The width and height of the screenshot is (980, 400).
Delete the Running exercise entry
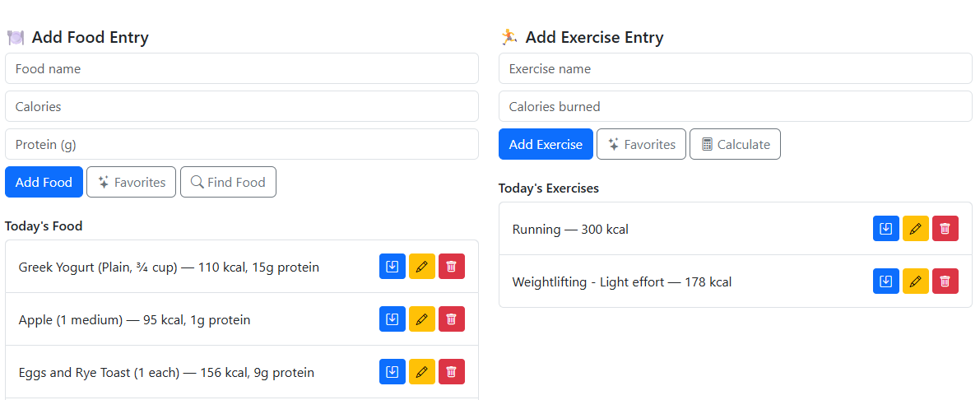945,229
